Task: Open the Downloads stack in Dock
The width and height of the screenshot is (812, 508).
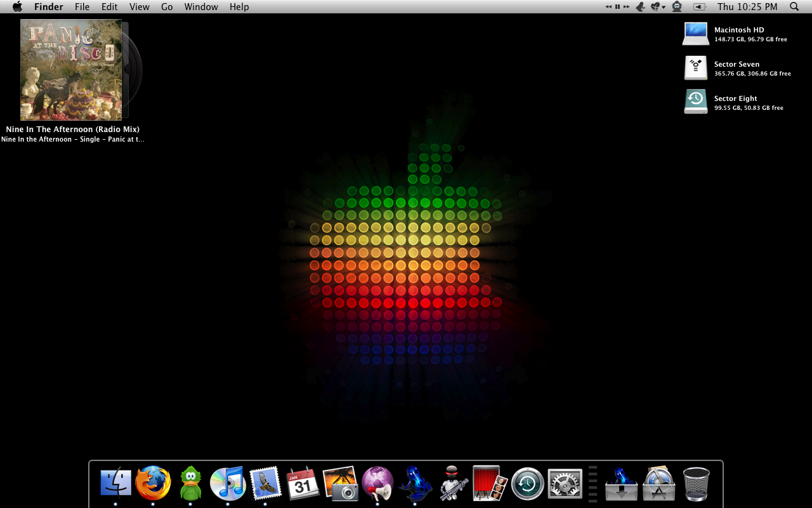Action: point(622,483)
